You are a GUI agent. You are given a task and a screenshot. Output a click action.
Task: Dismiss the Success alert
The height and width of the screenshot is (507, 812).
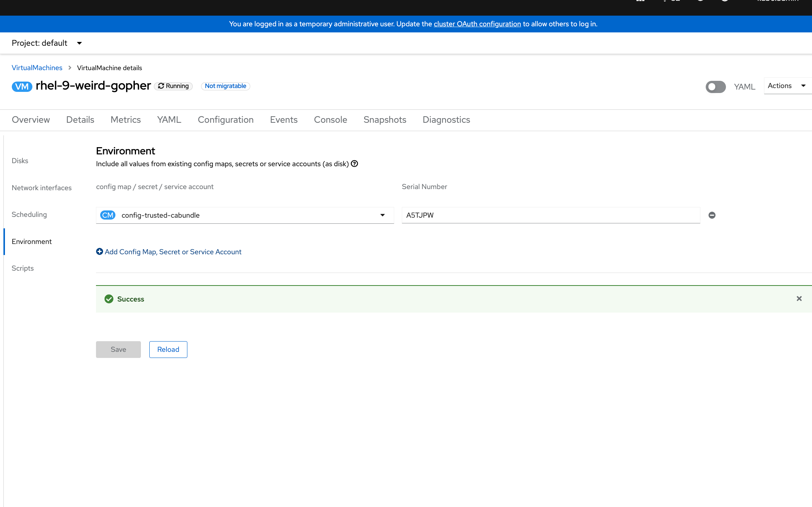click(x=799, y=299)
